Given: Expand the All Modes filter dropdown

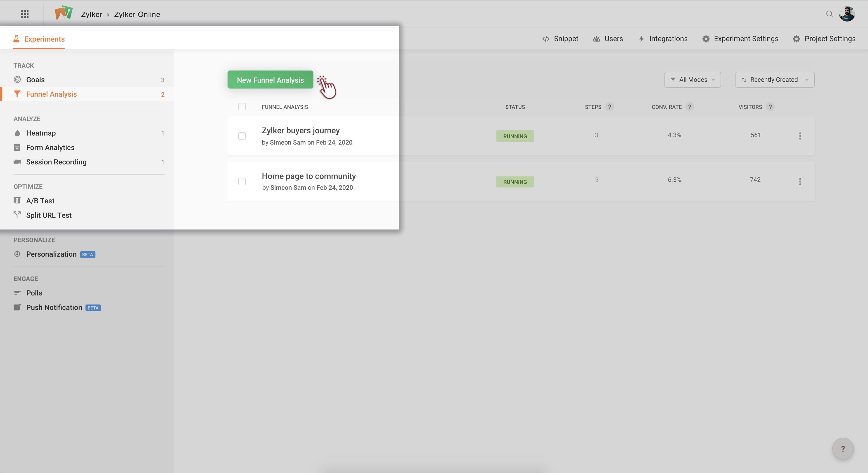Looking at the screenshot, I should (693, 80).
